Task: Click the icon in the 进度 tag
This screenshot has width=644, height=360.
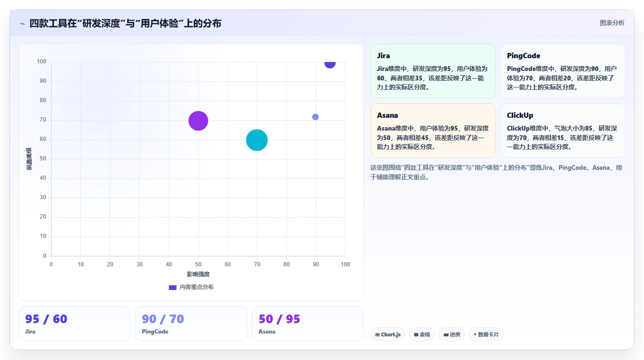Action: 446,334
